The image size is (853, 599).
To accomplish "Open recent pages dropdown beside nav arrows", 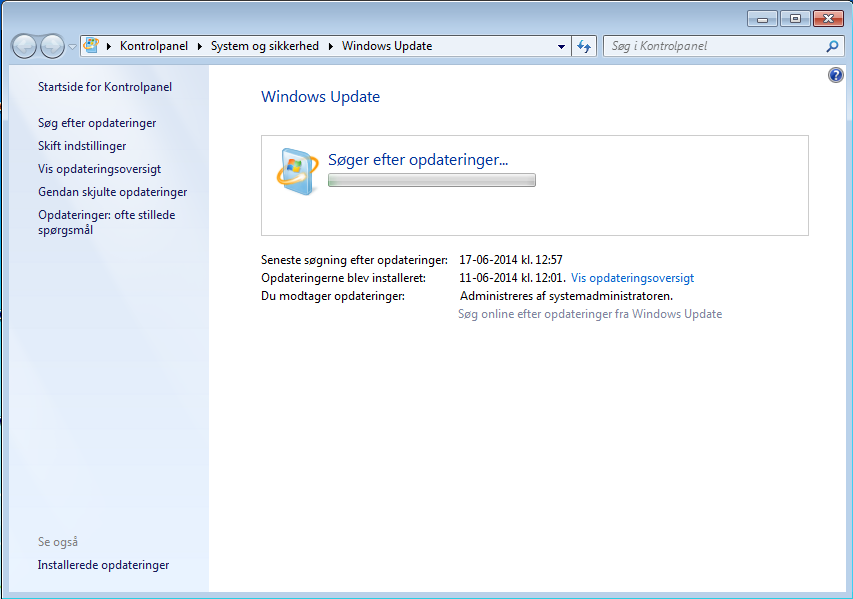I will [72, 47].
